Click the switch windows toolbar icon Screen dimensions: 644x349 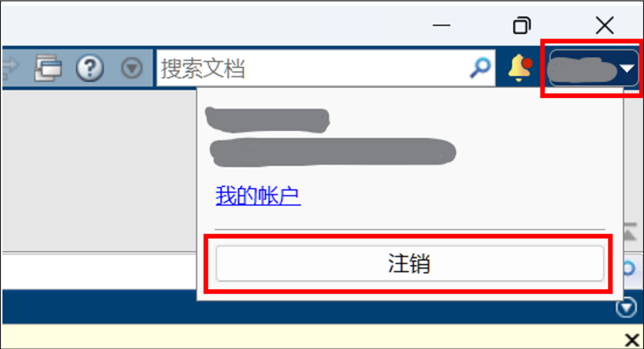[48, 68]
